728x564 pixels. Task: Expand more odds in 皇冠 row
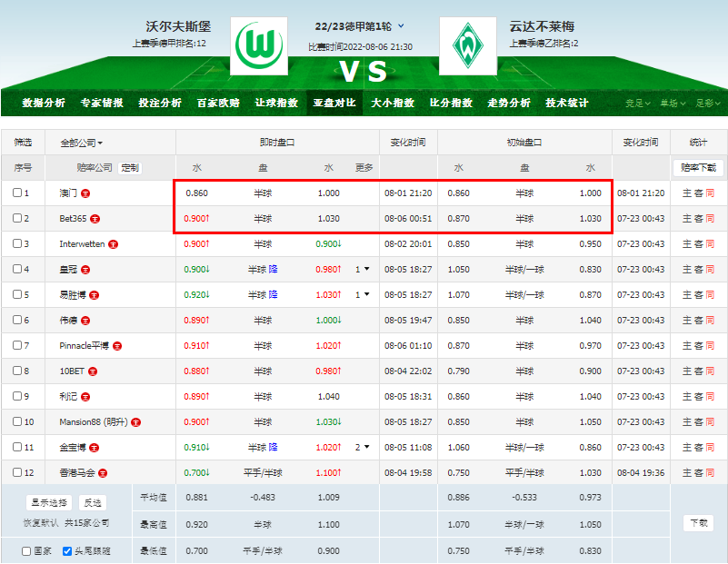tap(363, 270)
